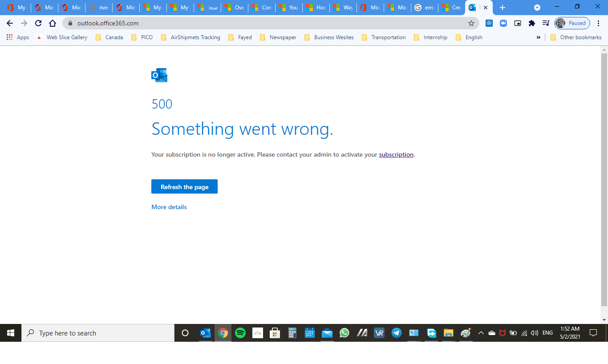Expand the AirShipmets Tracking bookmark folder
608x364 pixels.
(190, 37)
